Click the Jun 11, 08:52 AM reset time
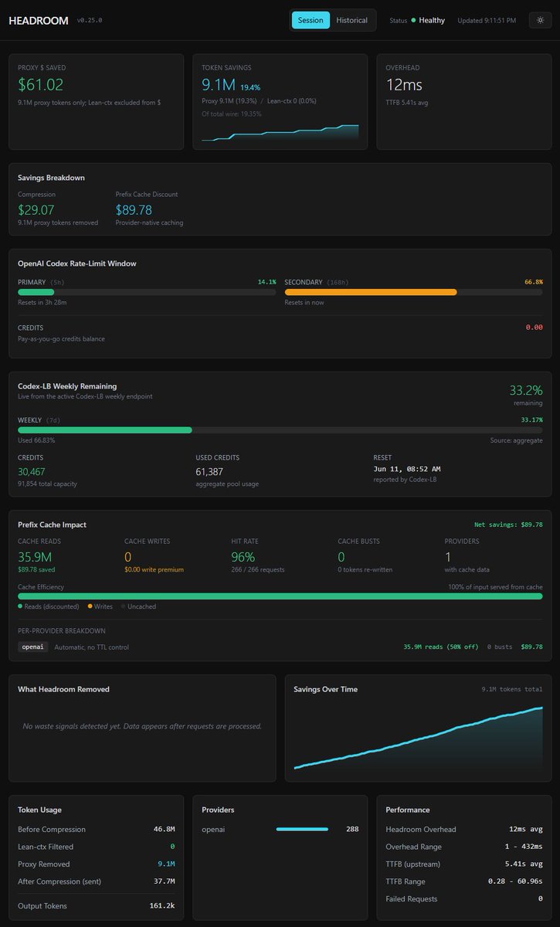 (407, 469)
